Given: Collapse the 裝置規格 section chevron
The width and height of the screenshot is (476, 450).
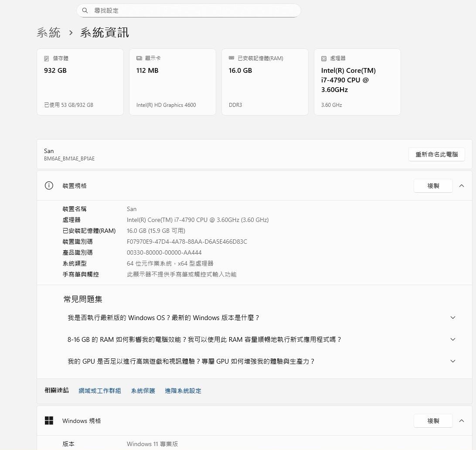Looking at the screenshot, I should pyautogui.click(x=462, y=186).
